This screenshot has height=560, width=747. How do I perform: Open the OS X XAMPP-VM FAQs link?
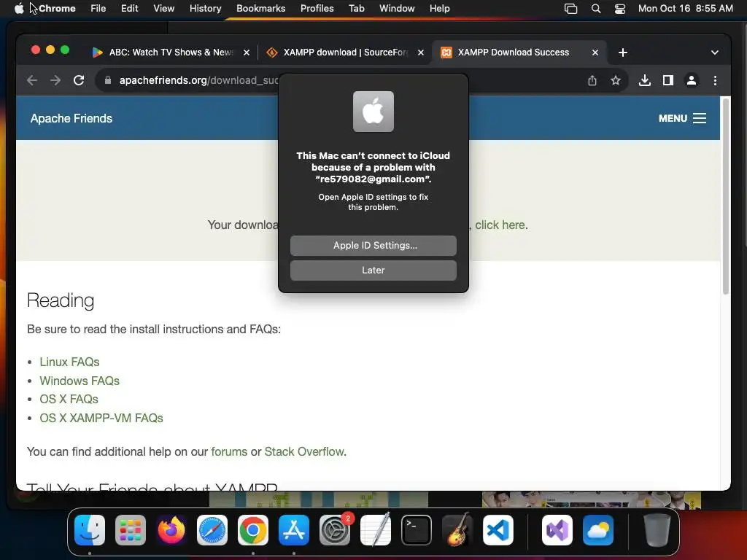101,418
